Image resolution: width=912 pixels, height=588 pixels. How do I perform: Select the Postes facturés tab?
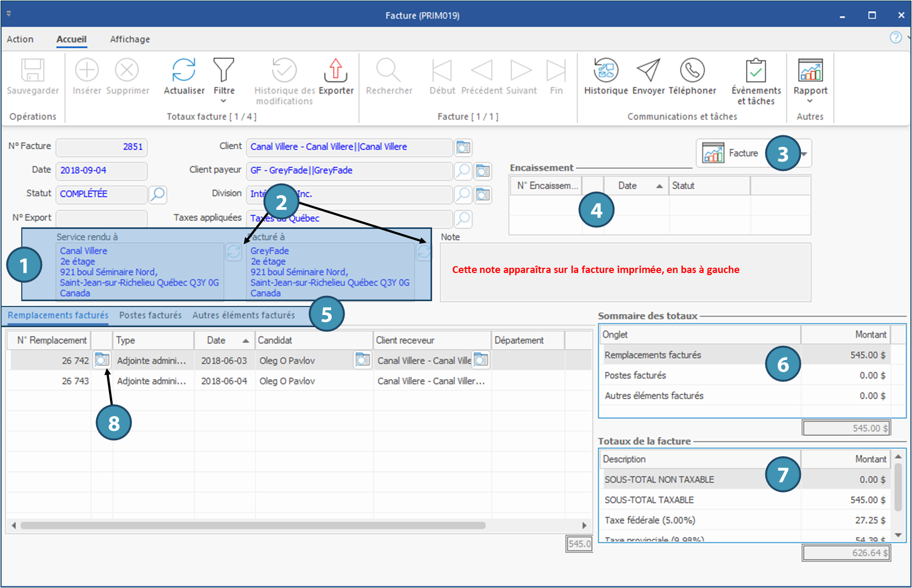(x=150, y=316)
